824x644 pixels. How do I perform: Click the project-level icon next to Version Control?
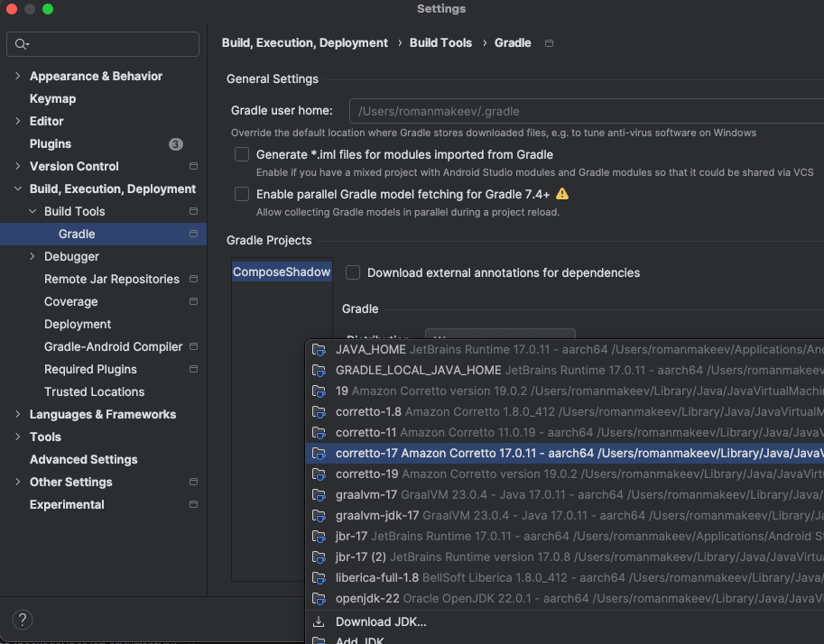(x=193, y=167)
